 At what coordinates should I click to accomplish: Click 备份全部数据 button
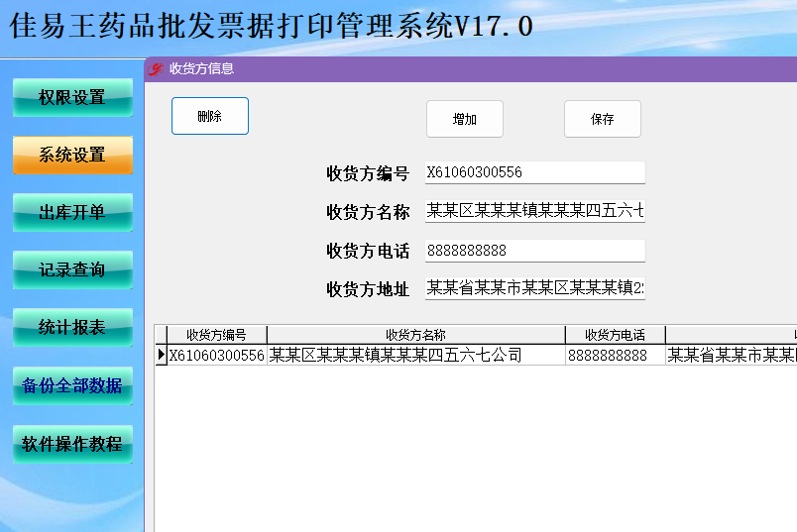pyautogui.click(x=72, y=385)
